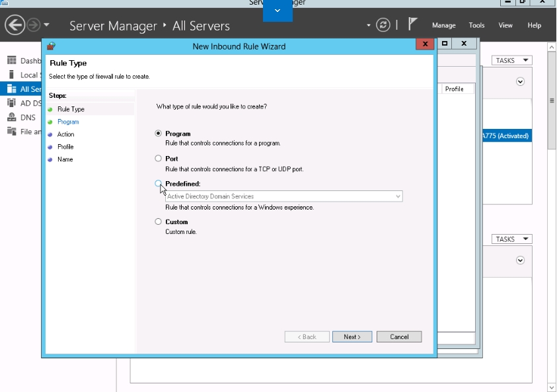This screenshot has width=557, height=392.
Task: Click the Profile column header behind wizard
Action: click(456, 89)
